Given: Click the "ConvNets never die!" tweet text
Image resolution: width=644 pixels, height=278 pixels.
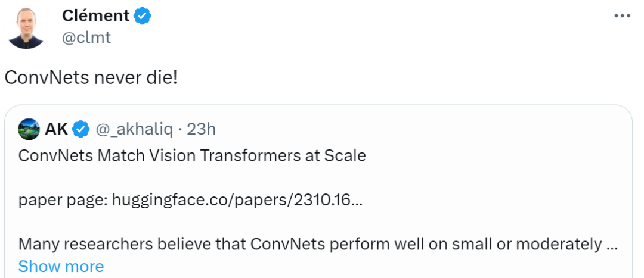Looking at the screenshot, I should (91, 78).
